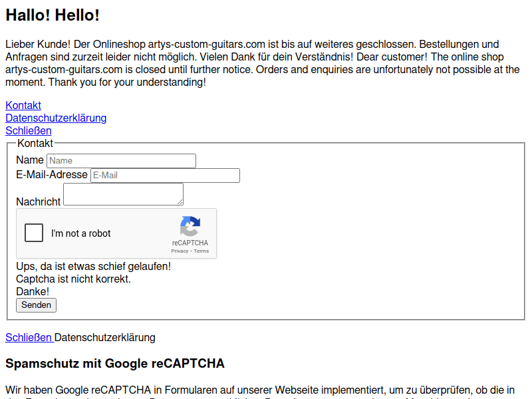
Task: Click the Kontakt link at top
Action: click(23, 105)
